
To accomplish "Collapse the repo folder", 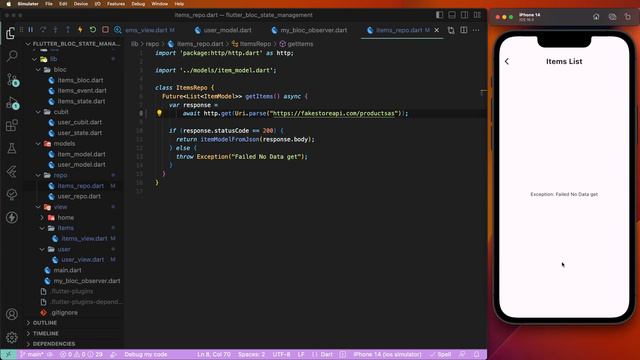I will [38, 176].
